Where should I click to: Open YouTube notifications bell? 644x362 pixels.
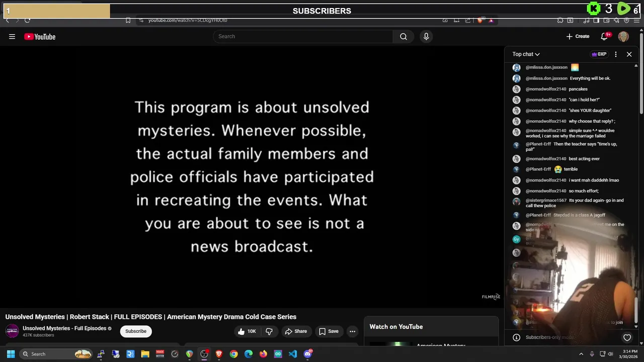(x=604, y=36)
